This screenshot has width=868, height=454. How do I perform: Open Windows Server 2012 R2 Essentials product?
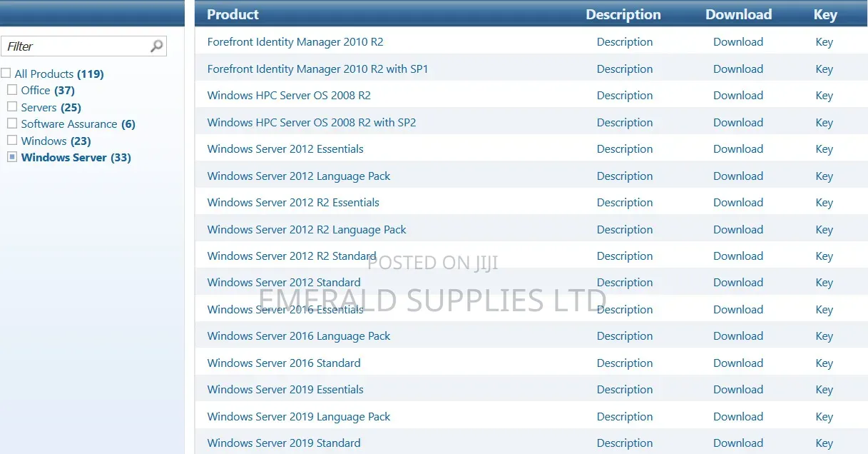pos(293,203)
